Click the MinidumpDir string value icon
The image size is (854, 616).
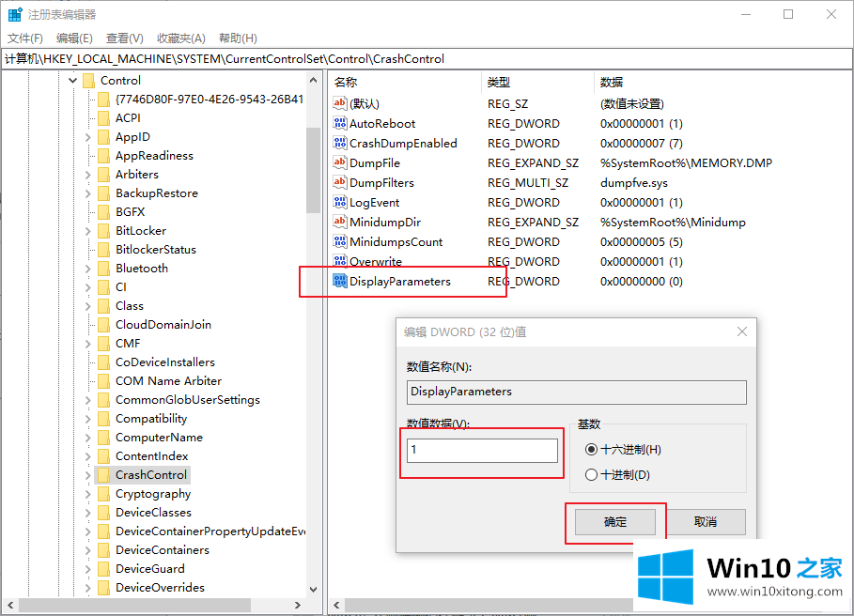(x=340, y=222)
